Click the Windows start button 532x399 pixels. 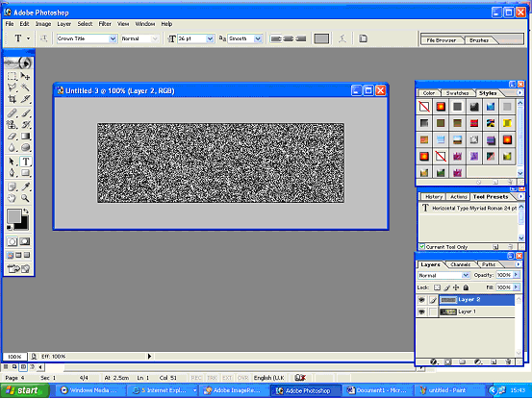click(x=24, y=390)
